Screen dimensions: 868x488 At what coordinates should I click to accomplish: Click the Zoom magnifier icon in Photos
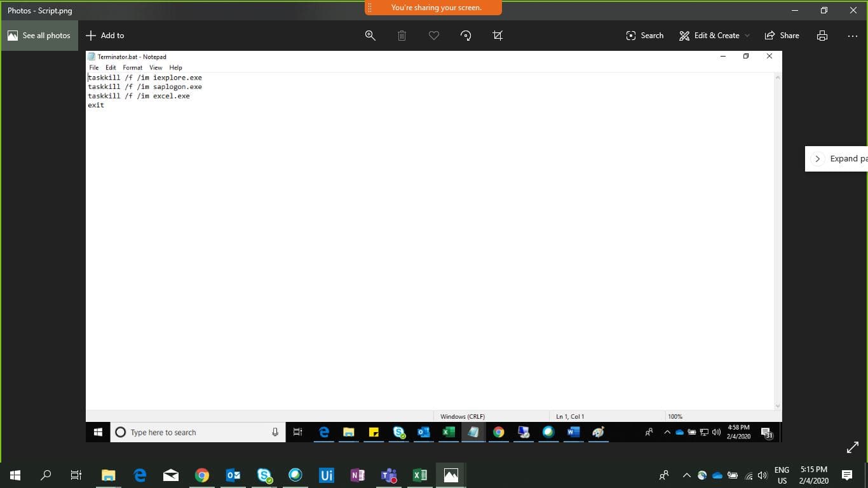pos(370,36)
